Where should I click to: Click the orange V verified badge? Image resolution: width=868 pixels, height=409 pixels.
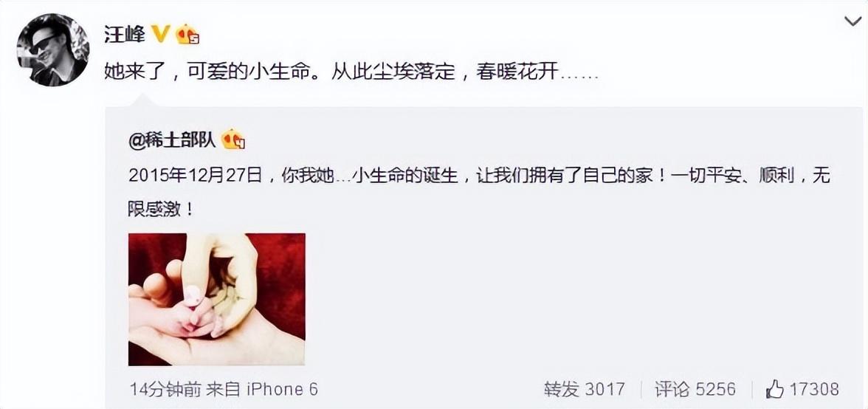point(161,35)
